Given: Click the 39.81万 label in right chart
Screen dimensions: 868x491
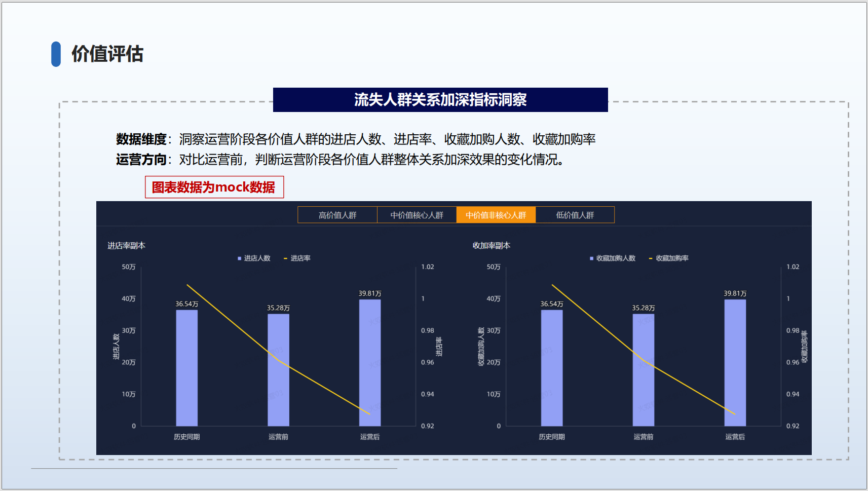Looking at the screenshot, I should click(735, 293).
